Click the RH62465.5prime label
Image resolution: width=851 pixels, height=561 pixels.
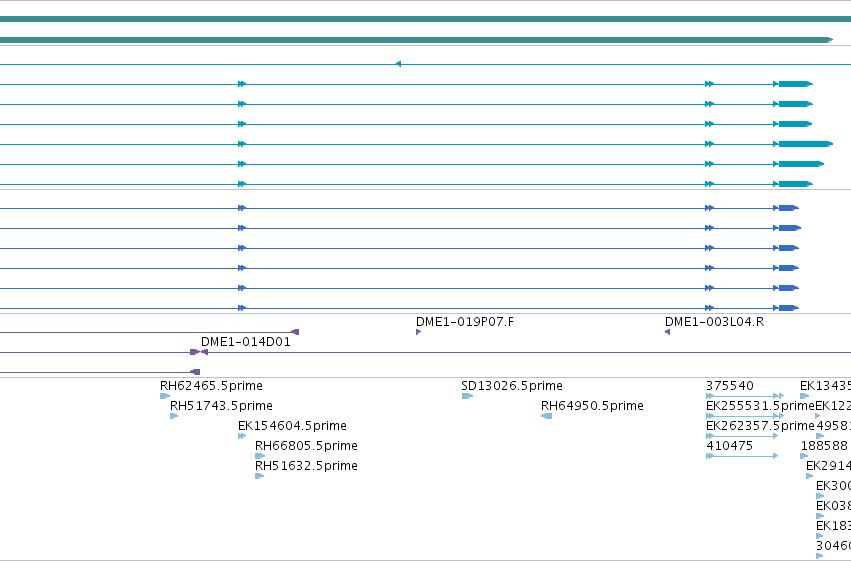(x=211, y=386)
